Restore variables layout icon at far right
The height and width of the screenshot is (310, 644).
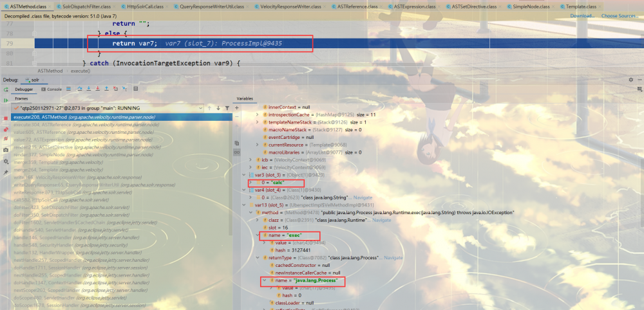pyautogui.click(x=639, y=89)
